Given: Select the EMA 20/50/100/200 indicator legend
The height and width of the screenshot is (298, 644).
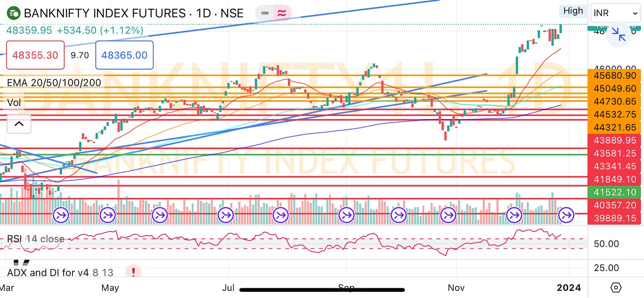Looking at the screenshot, I should pyautogui.click(x=54, y=82).
